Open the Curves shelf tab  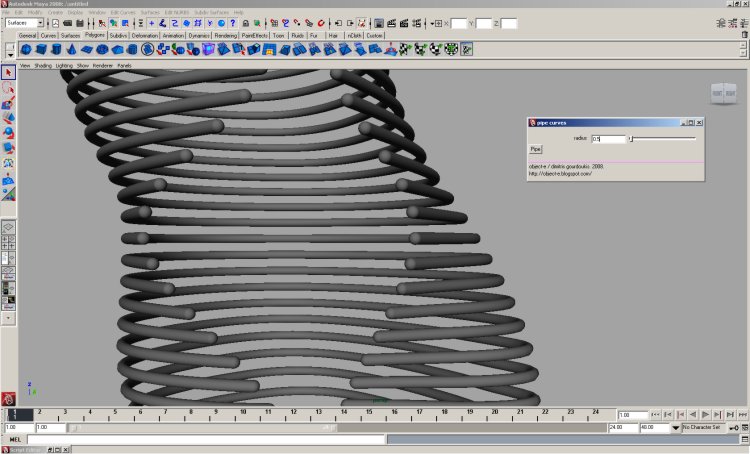tap(48, 35)
